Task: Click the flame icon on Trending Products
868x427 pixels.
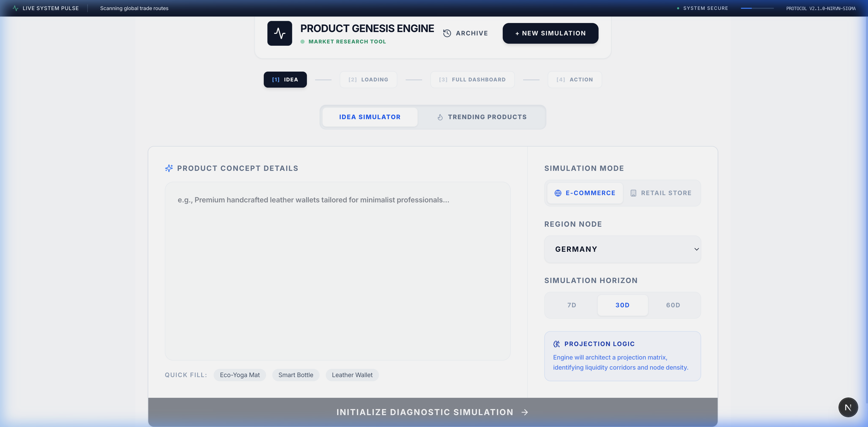Action: (x=440, y=117)
